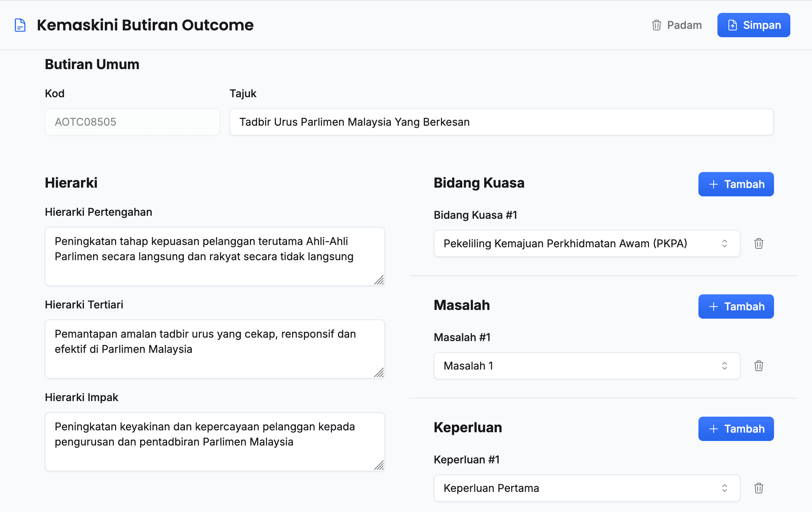
Task: Delete the Keperluan #1 entry
Action: click(x=758, y=488)
